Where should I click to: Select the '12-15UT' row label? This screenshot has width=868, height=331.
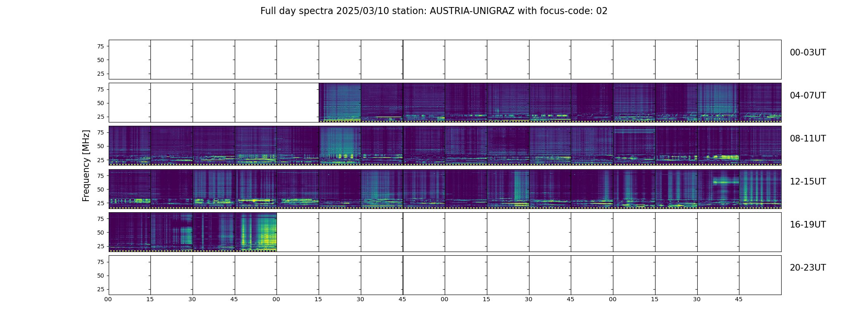click(808, 182)
